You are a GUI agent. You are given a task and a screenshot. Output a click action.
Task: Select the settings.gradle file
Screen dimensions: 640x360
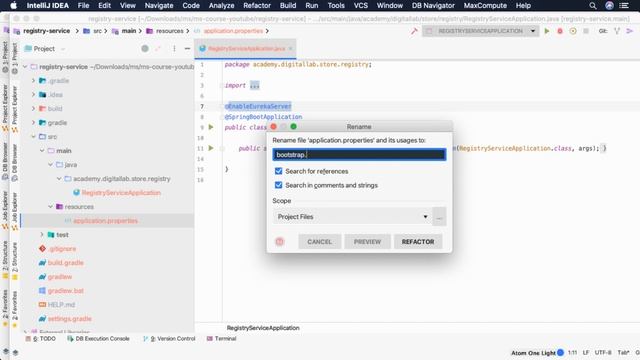[69, 318]
